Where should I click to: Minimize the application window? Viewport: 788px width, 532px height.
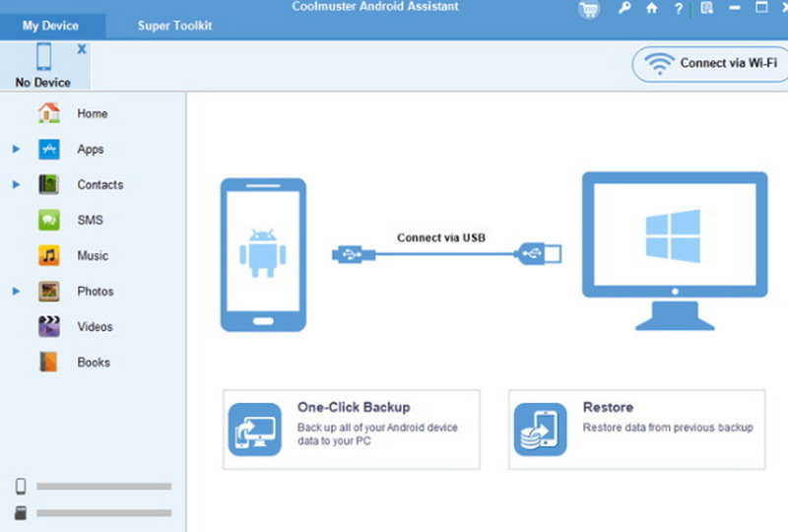735,8
